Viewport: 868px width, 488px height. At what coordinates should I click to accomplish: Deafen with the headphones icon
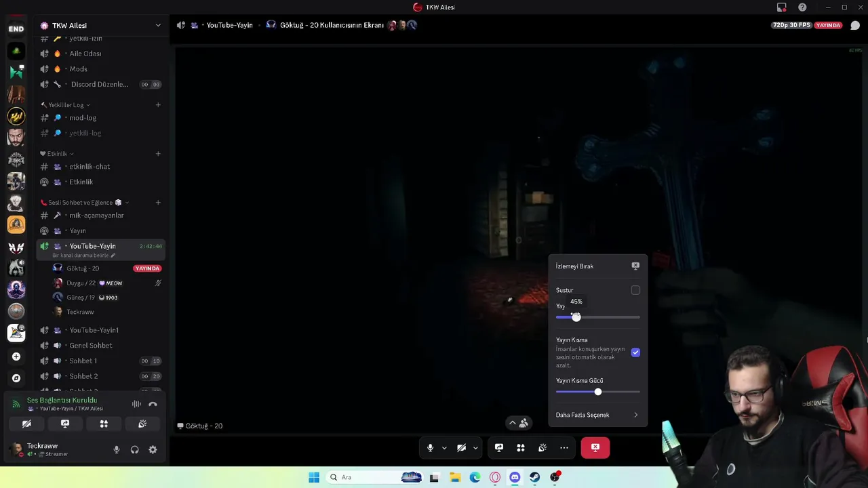[x=134, y=449]
